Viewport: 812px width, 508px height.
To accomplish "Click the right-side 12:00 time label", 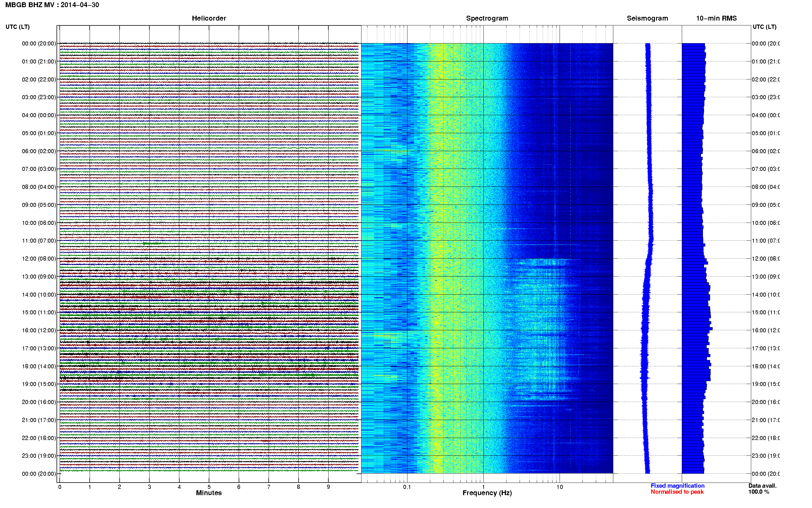I will coord(766,259).
